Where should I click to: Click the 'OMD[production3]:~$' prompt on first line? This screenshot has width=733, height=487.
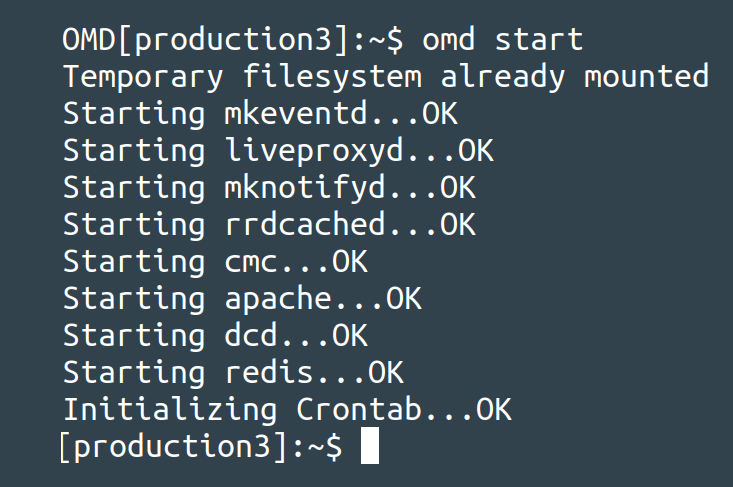point(232,41)
